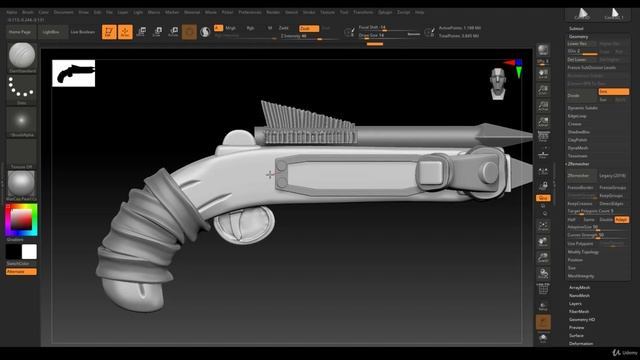Select the Move transform icon in top shelf
Image resolution: width=640 pixels, height=360 pixels.
pos(141,32)
